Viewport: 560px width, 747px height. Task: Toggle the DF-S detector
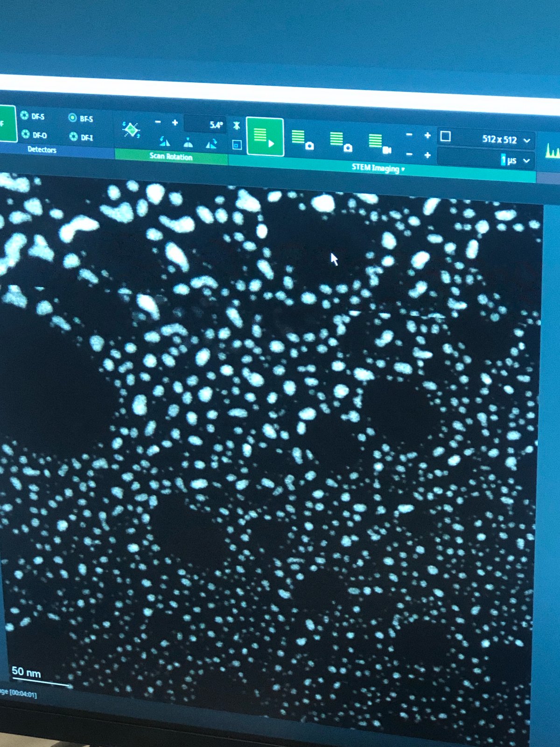coord(32,115)
